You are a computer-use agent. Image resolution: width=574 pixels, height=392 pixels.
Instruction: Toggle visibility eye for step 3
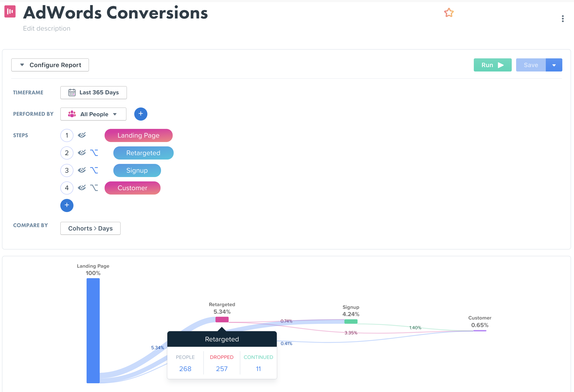click(82, 170)
